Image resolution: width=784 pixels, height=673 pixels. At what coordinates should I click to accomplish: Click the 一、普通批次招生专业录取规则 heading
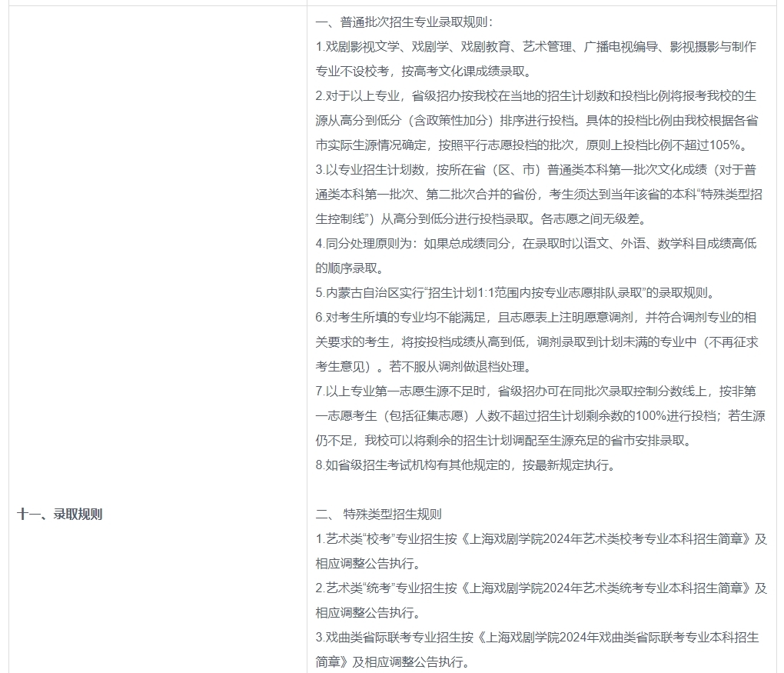coord(404,22)
